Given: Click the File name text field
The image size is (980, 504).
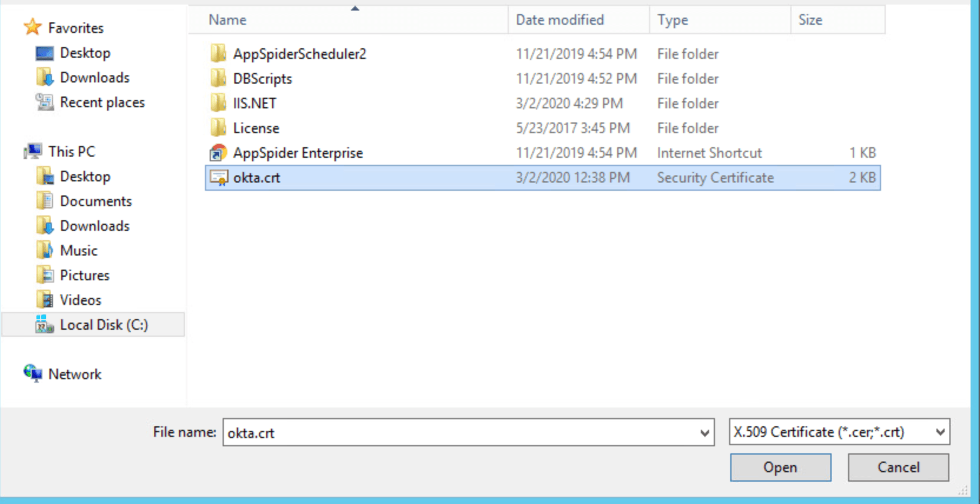Looking at the screenshot, I should click(459, 433).
